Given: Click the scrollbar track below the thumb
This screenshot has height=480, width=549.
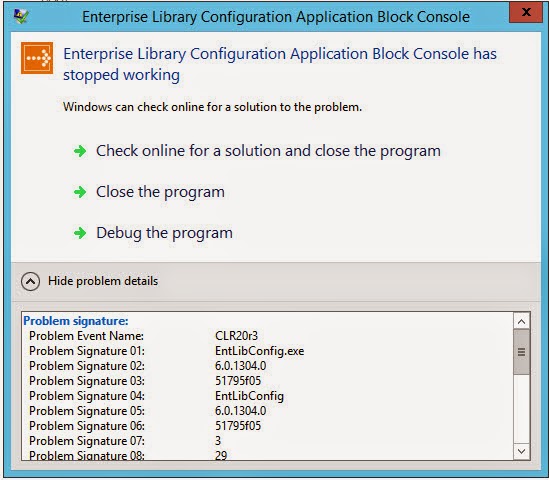Looking at the screenshot, I should point(521,409).
